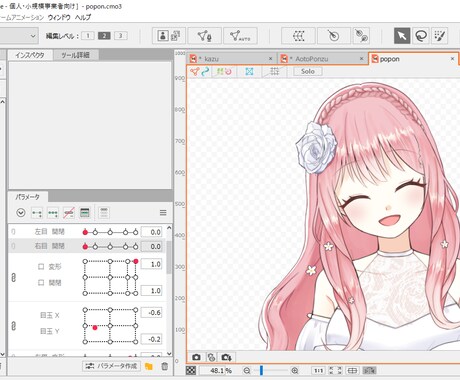Screen dimensions: 460x380
Task: Click the 目玉 X value field -0.6
Action: point(152,313)
